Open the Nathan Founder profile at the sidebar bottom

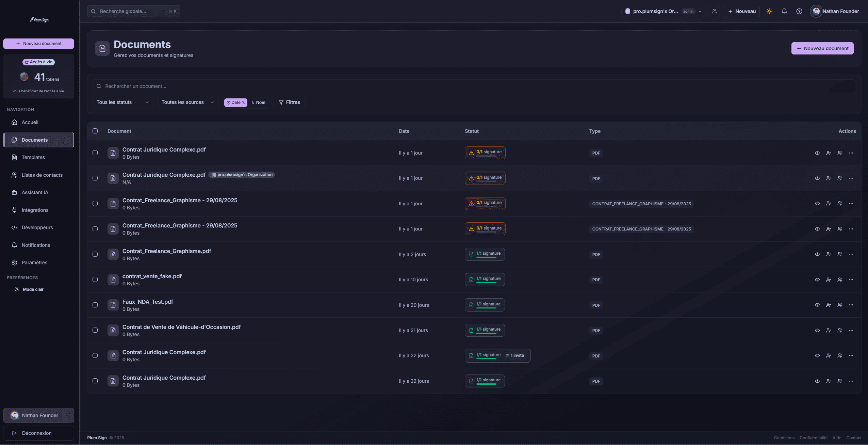click(x=38, y=415)
